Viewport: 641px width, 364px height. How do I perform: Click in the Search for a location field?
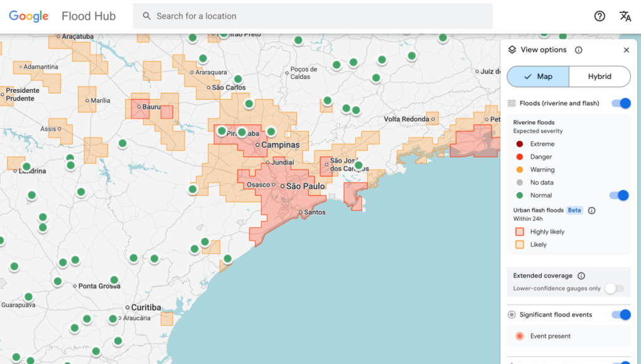314,16
